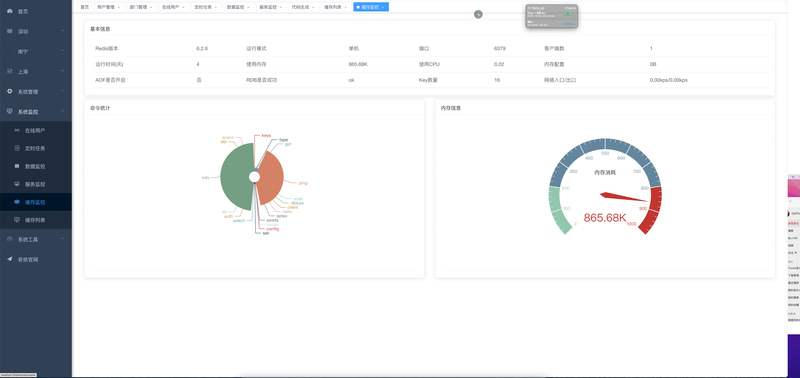Click the 'hello' pie chart label
800x378 pixels.
pos(287,211)
